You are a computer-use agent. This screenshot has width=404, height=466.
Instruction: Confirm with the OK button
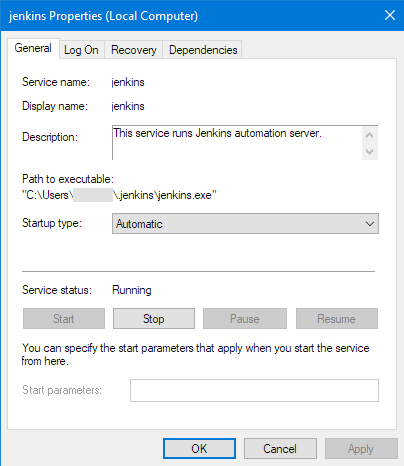199,449
